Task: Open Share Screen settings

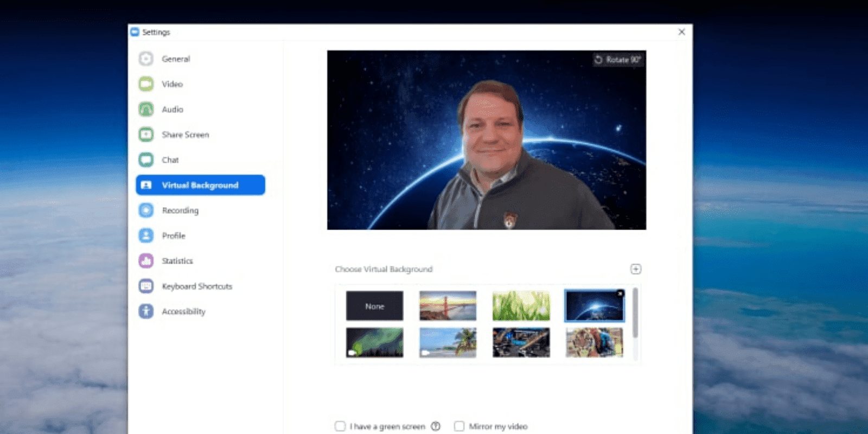Action: (x=185, y=135)
